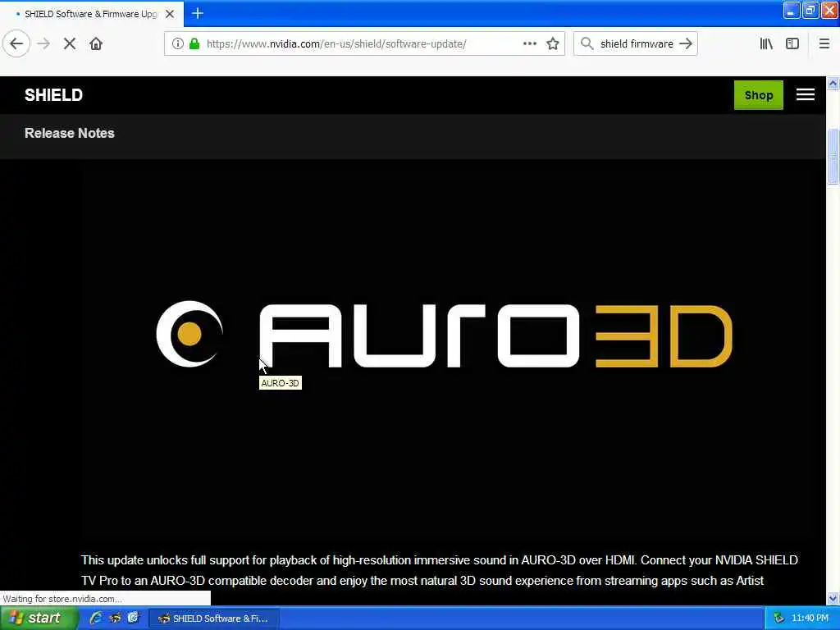Screen dimensions: 840x630
Task: Submit search with the arrow button
Action: tap(686, 44)
